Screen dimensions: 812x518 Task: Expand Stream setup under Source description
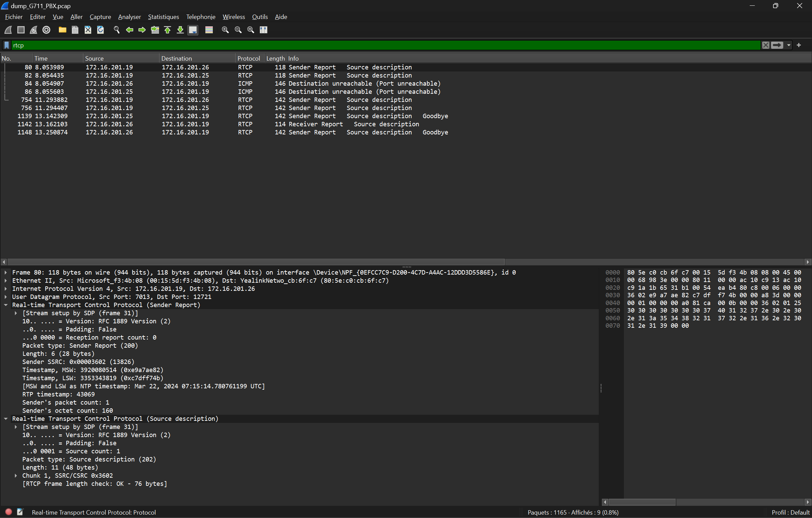[16, 427]
